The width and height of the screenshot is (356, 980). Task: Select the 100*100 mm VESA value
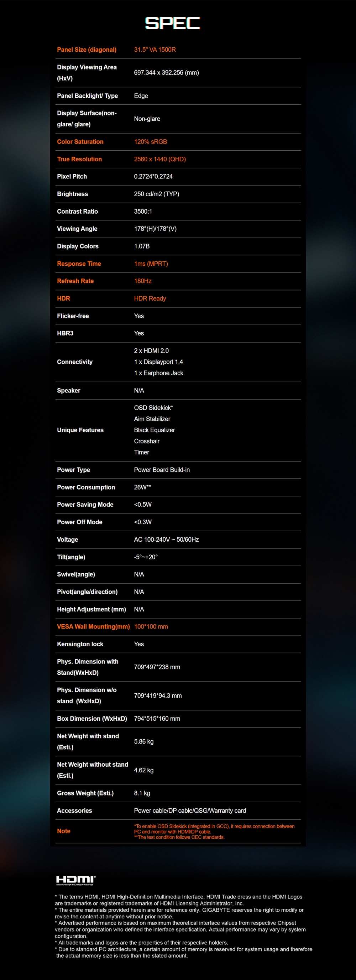151,627
